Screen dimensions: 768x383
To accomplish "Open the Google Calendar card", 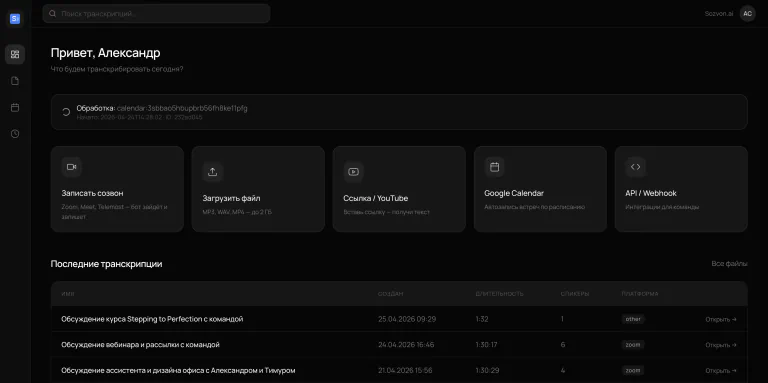I will (540, 189).
